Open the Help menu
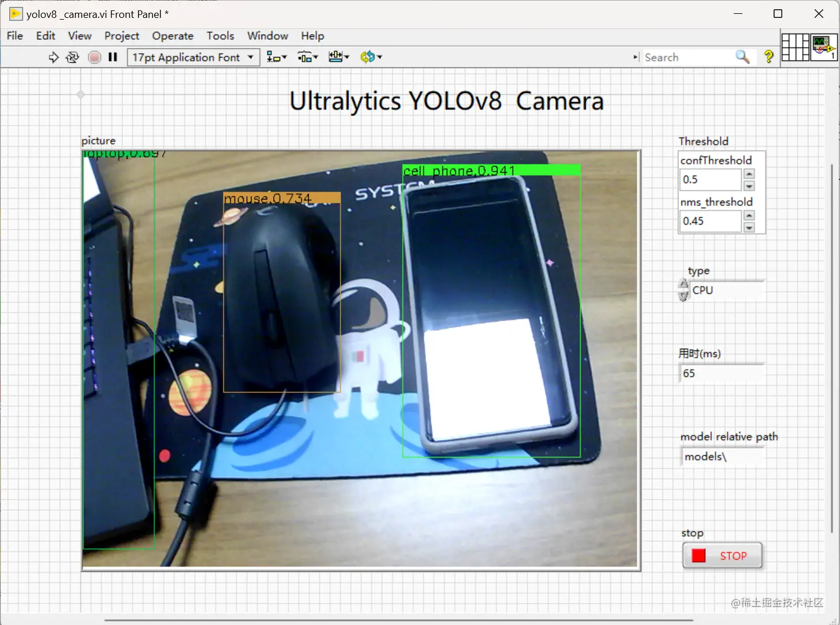The image size is (840, 625). (312, 36)
